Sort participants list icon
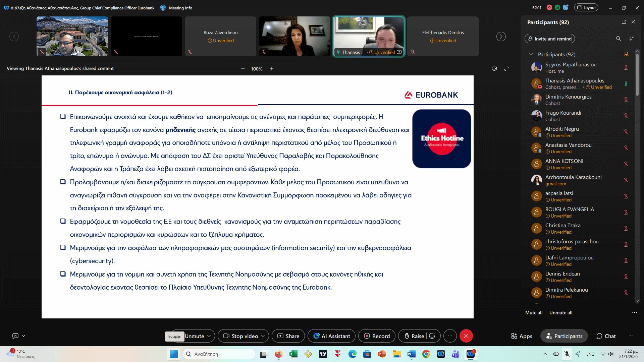The image size is (644, 362). tap(632, 39)
